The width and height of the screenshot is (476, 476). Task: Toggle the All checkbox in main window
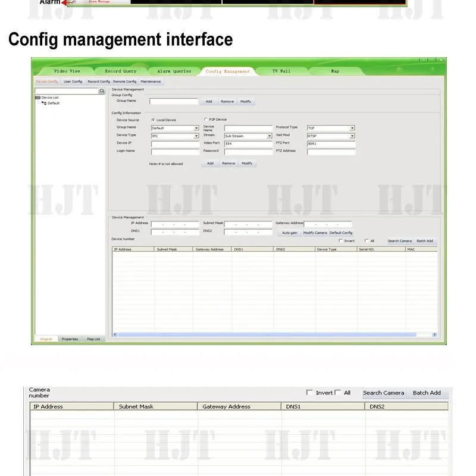[x=367, y=241]
